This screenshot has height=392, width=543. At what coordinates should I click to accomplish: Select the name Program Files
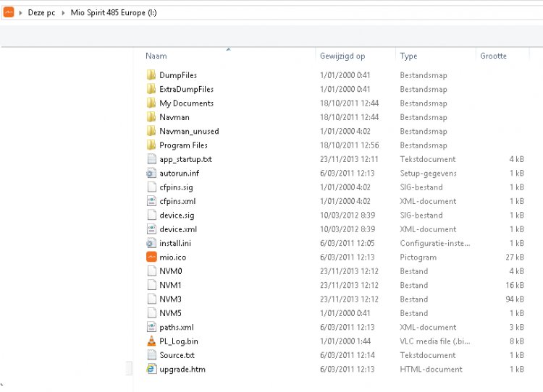(184, 145)
